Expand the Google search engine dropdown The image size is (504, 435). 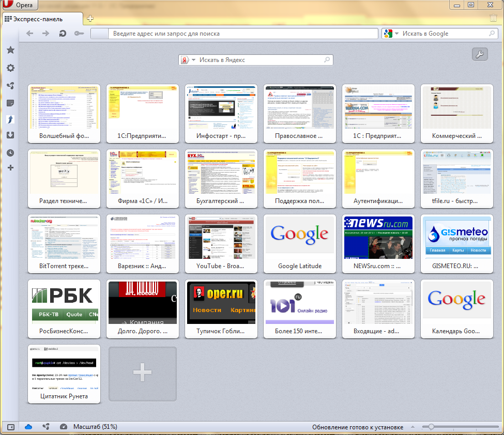tap(396, 34)
